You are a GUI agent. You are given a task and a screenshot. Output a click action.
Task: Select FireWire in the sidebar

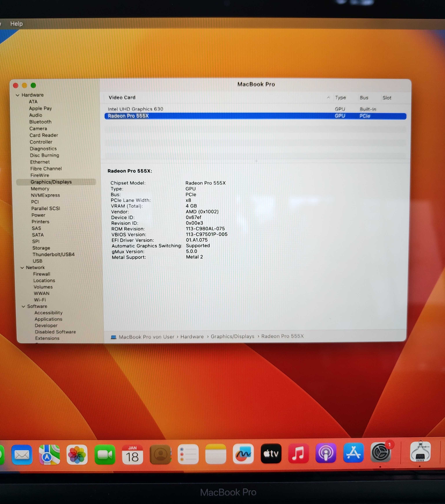pyautogui.click(x=40, y=175)
